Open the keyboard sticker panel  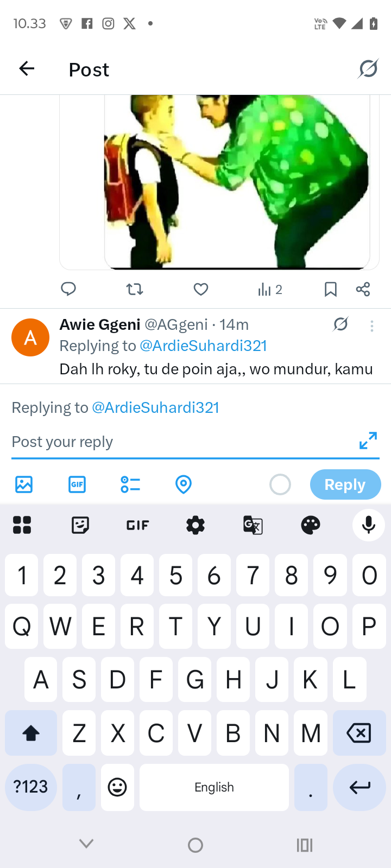pos(80,525)
